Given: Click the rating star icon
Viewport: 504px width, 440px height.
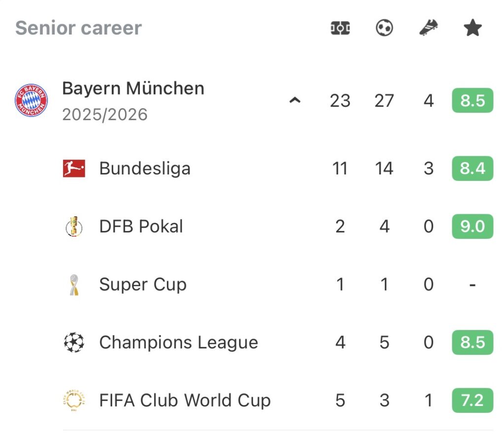Looking at the screenshot, I should [x=472, y=29].
